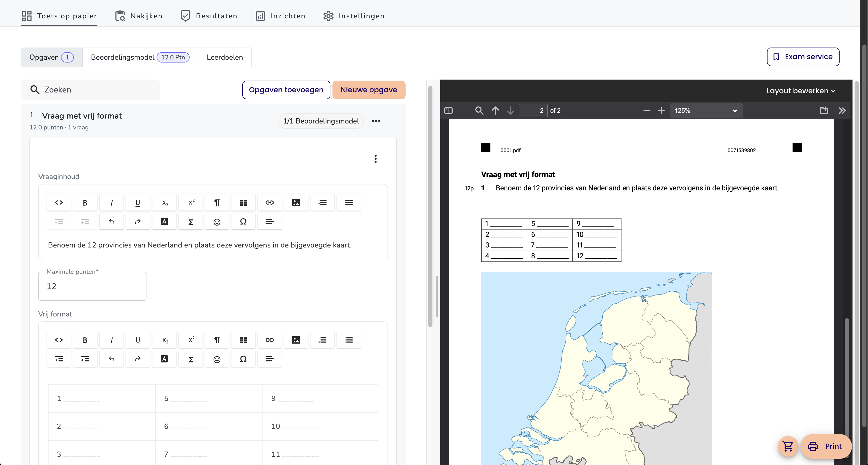
Task: Insert table in Vrij format editor
Action: click(x=243, y=340)
